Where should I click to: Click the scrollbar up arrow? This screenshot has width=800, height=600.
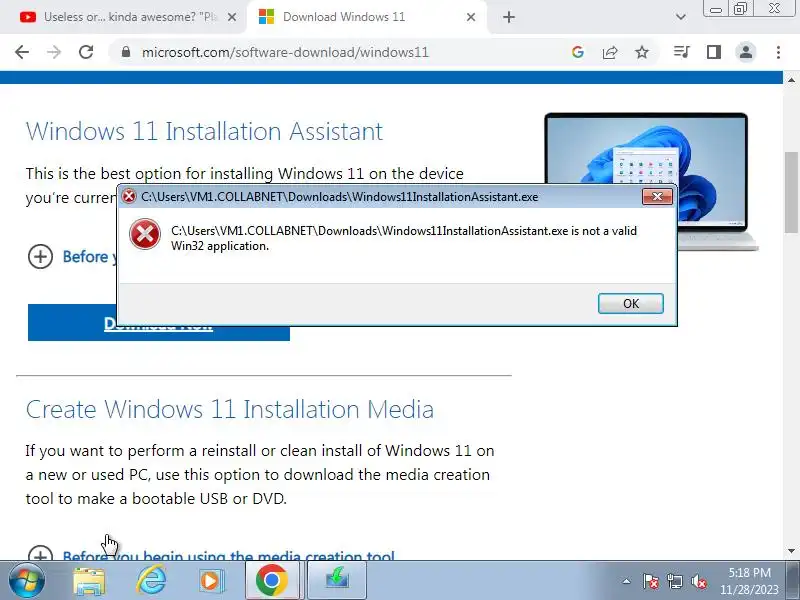pyautogui.click(x=791, y=80)
